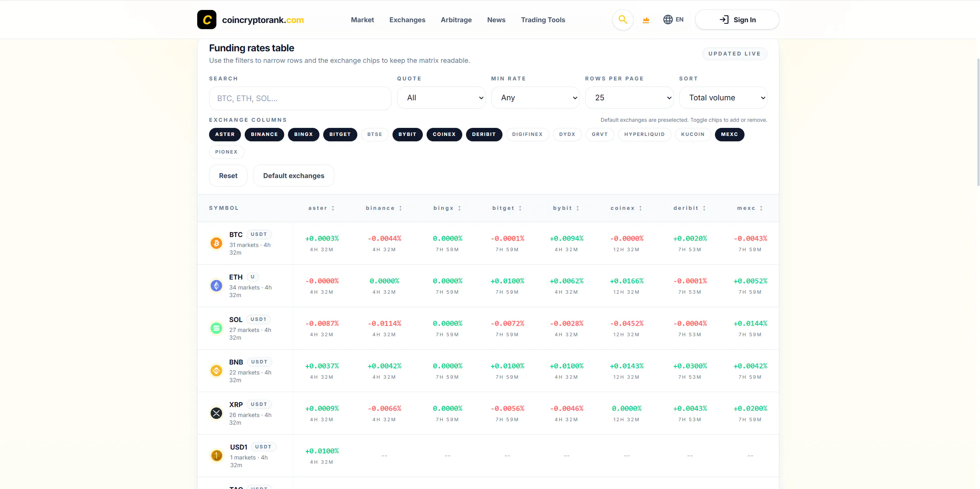Enable the KUCOIN exchange chip

(693, 134)
